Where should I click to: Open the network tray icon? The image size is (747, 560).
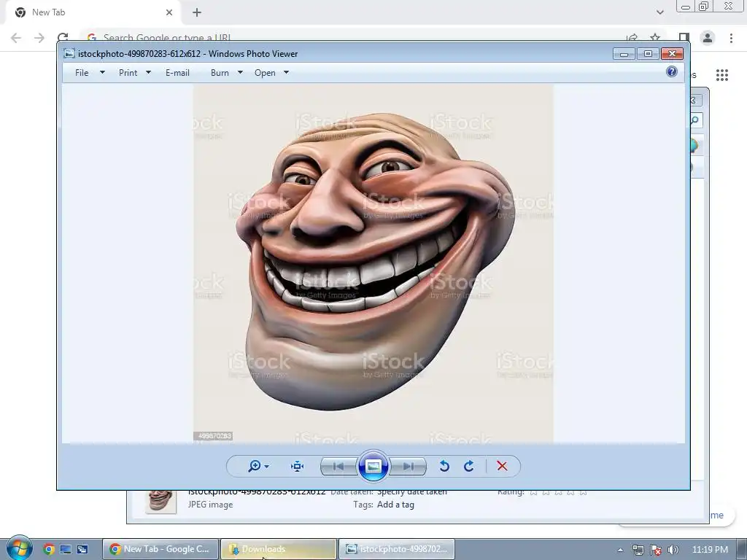(638, 550)
